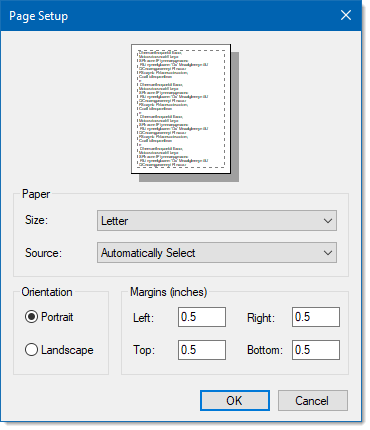370x430 pixels.
Task: Click the Orientation group label
Action: [47, 292]
